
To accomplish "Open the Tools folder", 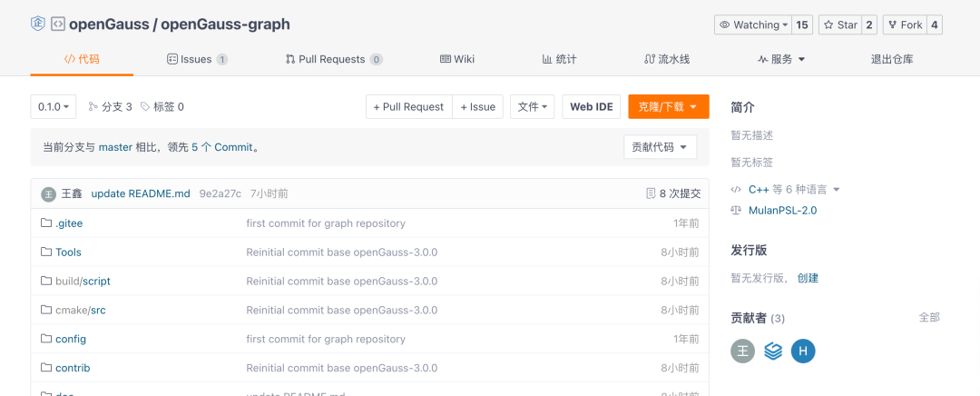I will click(x=68, y=252).
